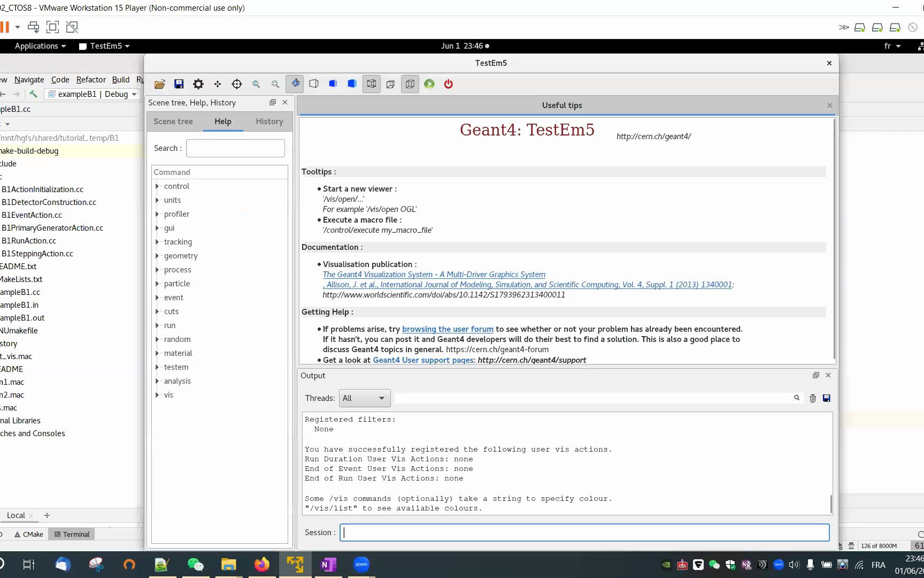The height and width of the screenshot is (578, 924).
Task: Float the Scene tree, Help, History dock
Action: (x=273, y=102)
